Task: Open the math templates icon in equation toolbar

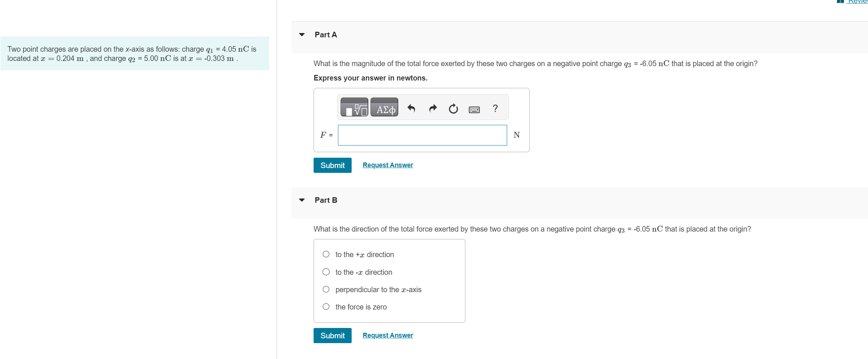Action: pyautogui.click(x=354, y=107)
